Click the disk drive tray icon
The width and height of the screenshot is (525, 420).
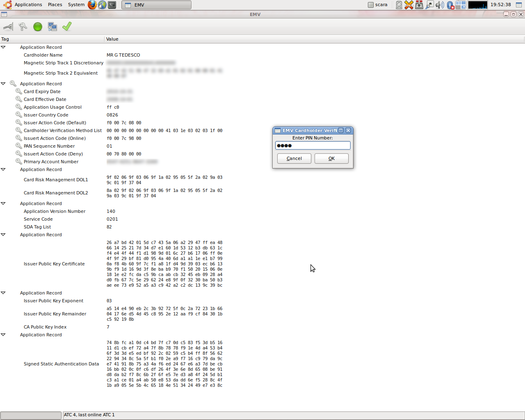click(399, 5)
